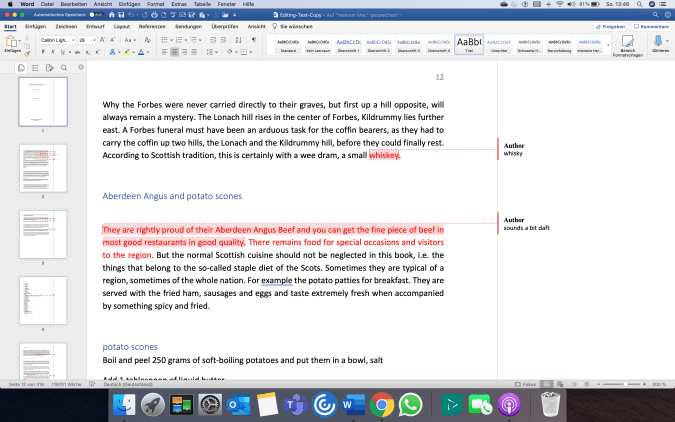The height and width of the screenshot is (422, 675).
Task: Open Google Chrome from the Dock
Action: (x=380, y=405)
